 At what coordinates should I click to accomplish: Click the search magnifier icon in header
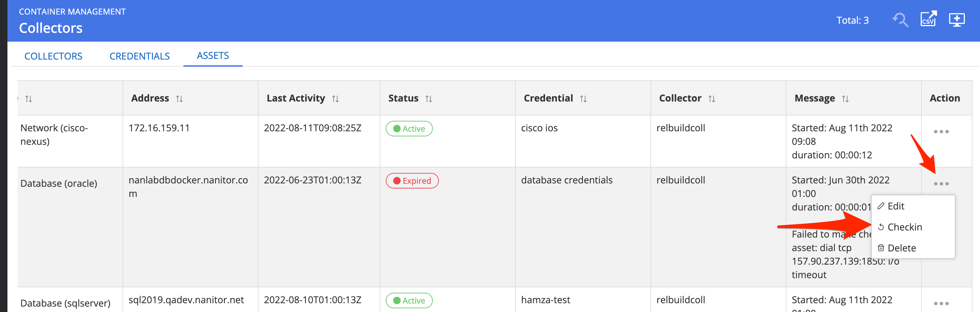click(x=900, y=20)
